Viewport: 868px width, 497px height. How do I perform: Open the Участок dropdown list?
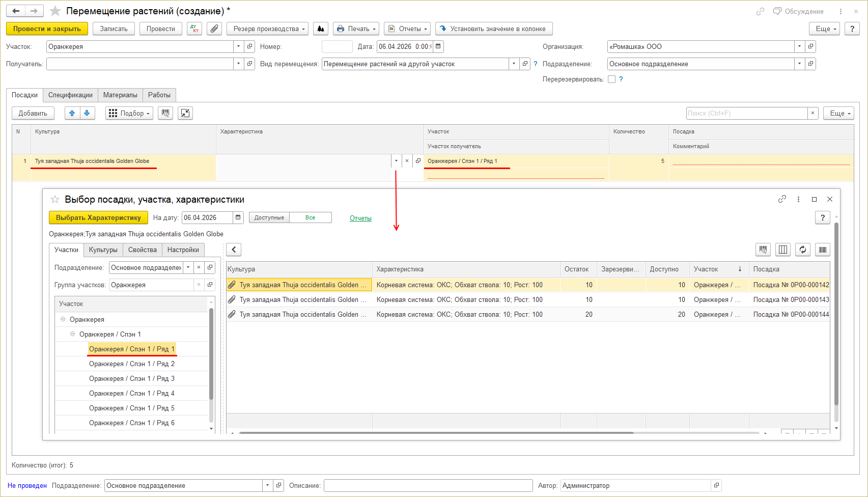click(239, 46)
